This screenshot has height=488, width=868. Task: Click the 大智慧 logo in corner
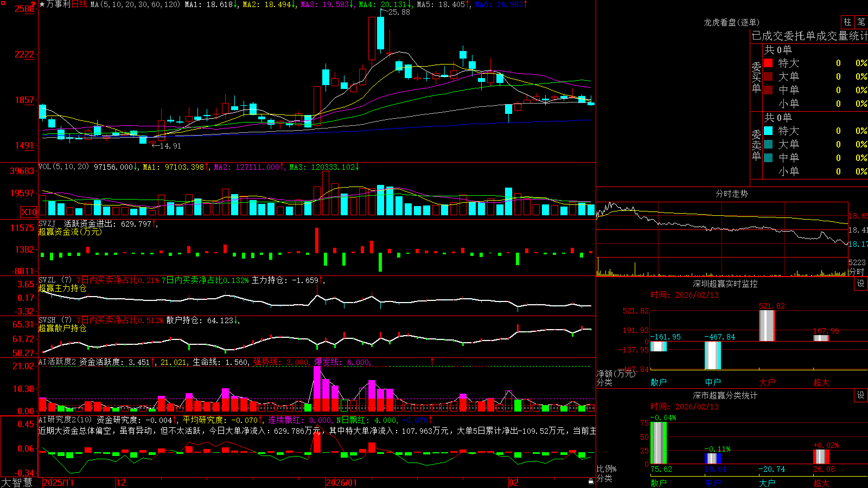(x=17, y=483)
